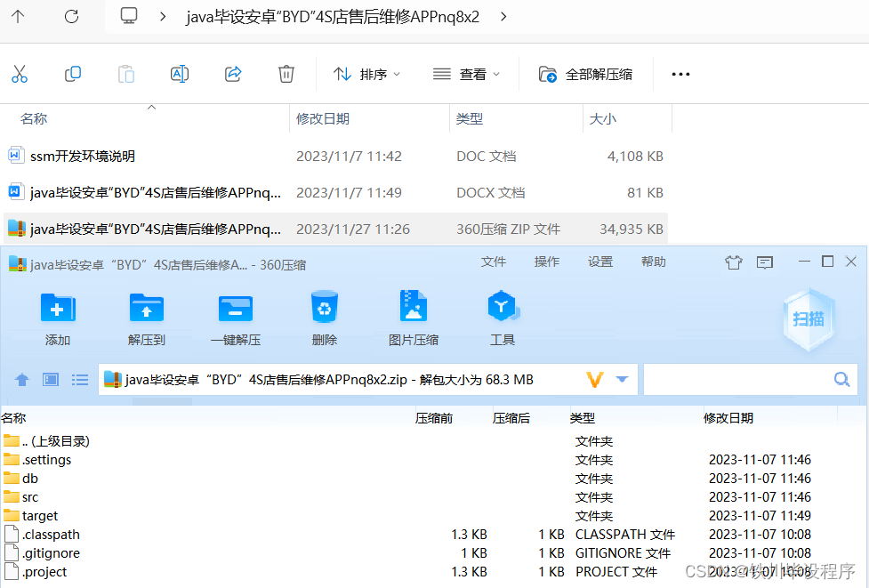Click the search field in 360压缩
This screenshot has width=869, height=588.
[x=751, y=380]
